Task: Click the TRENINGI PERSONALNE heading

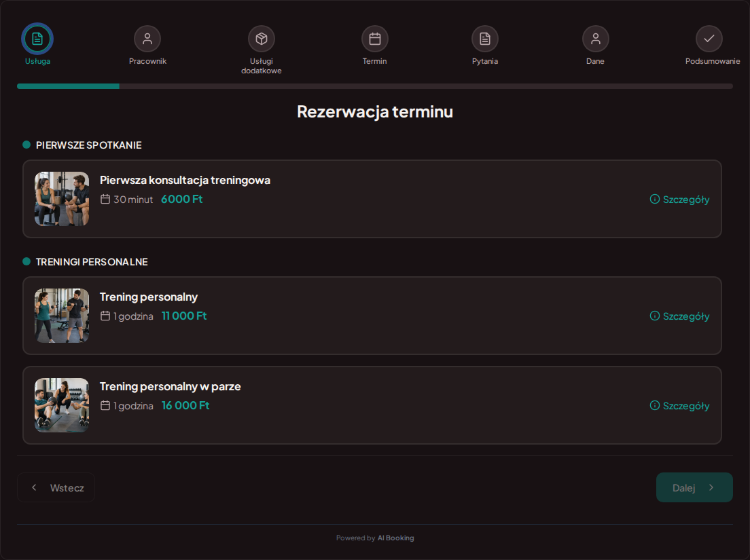Action: click(x=92, y=262)
